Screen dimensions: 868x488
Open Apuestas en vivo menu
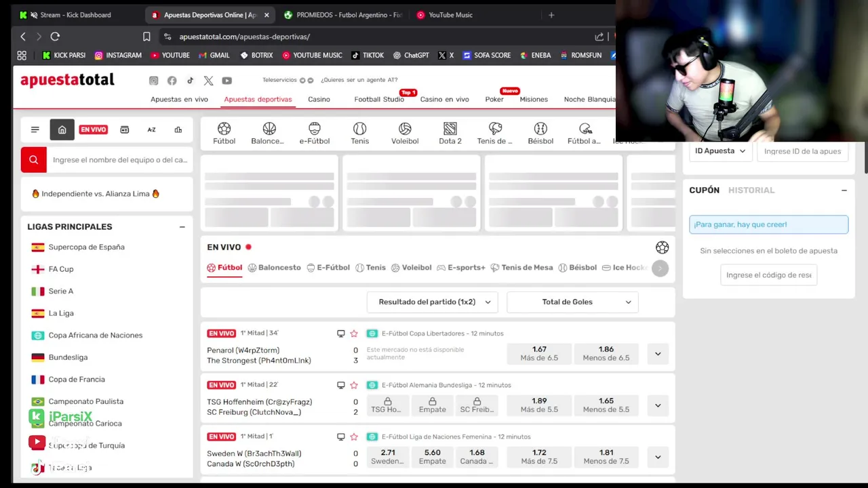(179, 99)
